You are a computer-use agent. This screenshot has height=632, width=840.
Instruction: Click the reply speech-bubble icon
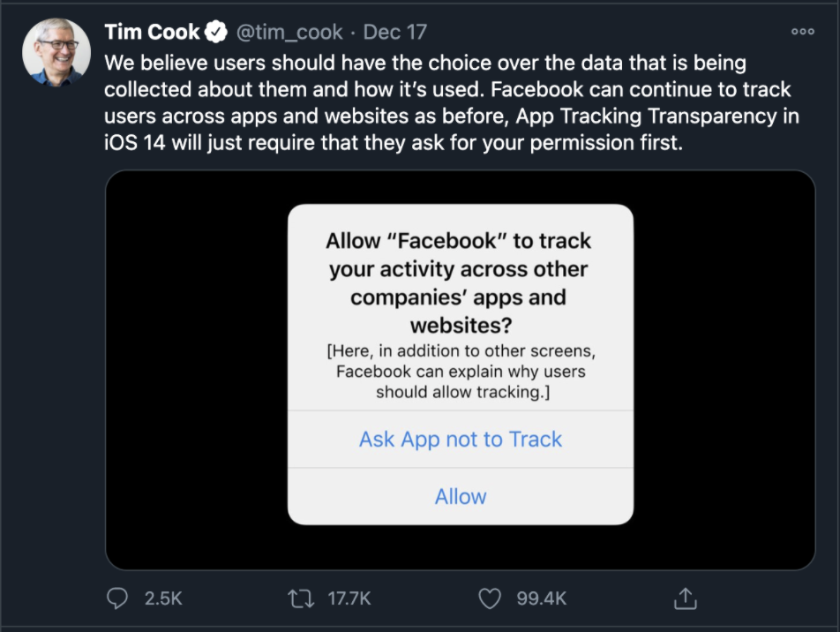pos(117,598)
